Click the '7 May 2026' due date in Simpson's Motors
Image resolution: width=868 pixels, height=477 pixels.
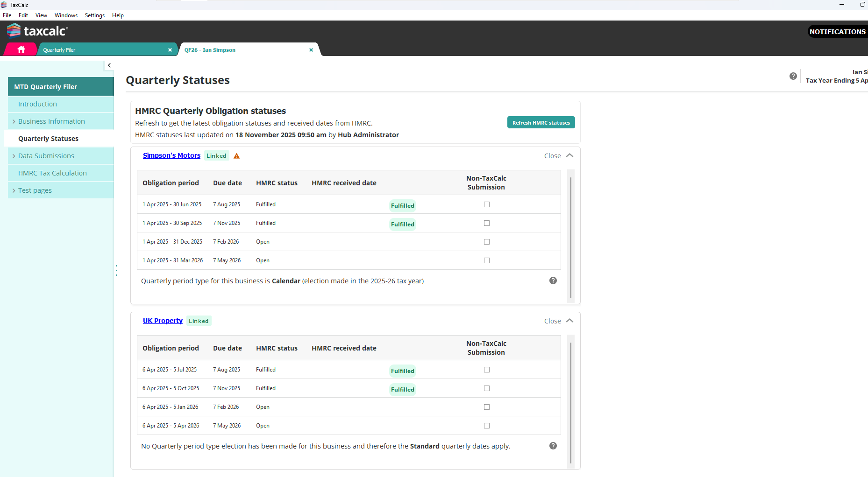pyautogui.click(x=227, y=260)
